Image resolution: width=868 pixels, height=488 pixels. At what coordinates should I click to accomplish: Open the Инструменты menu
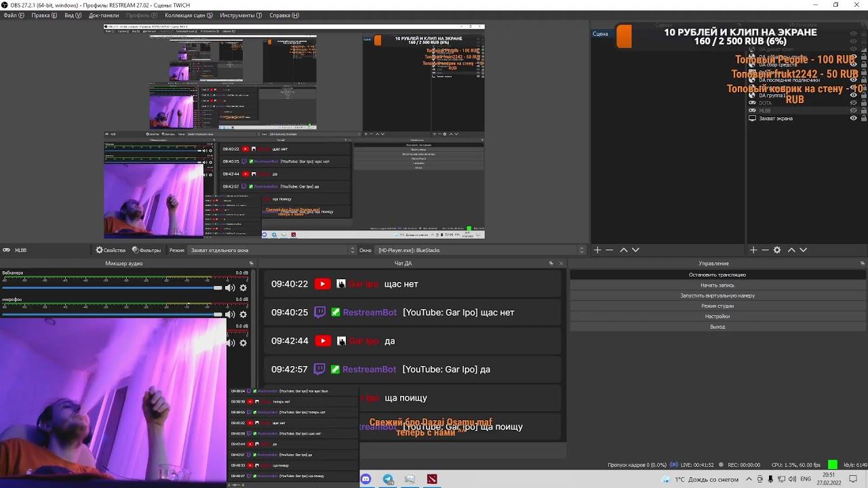coord(241,15)
